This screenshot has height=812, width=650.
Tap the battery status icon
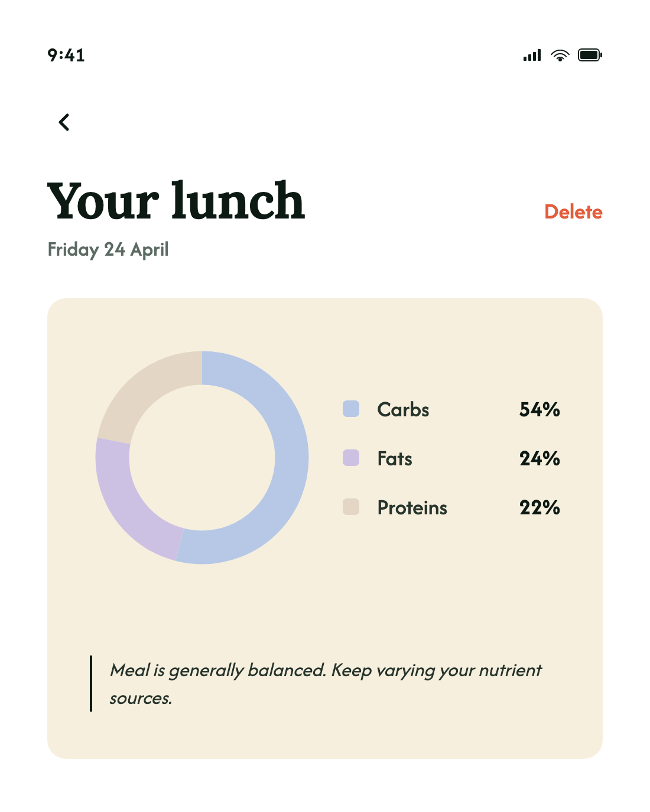590,56
